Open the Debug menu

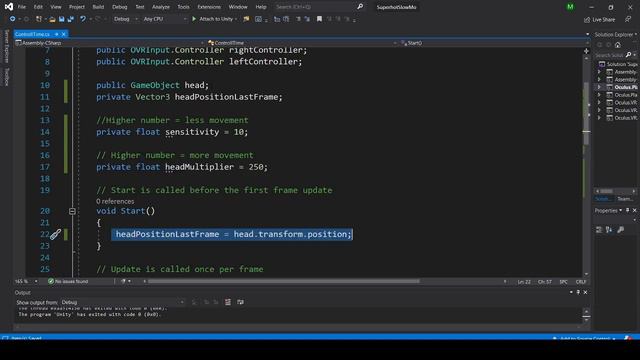click(x=120, y=7)
